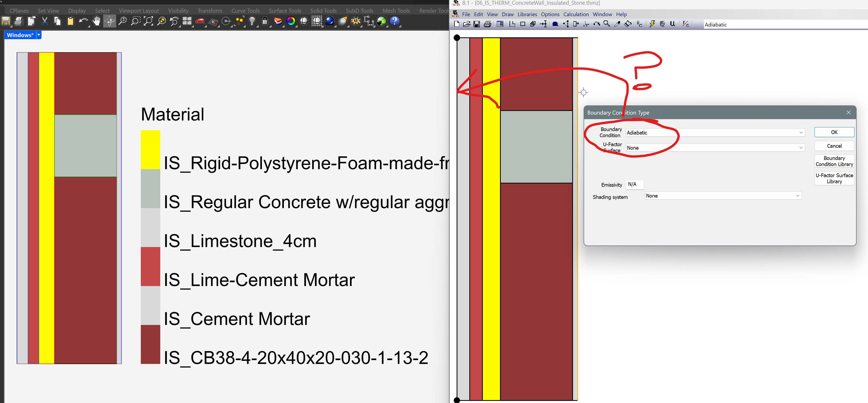Expand the Boundary Condition dropdown
Viewport: 868px width, 403px height.
801,133
